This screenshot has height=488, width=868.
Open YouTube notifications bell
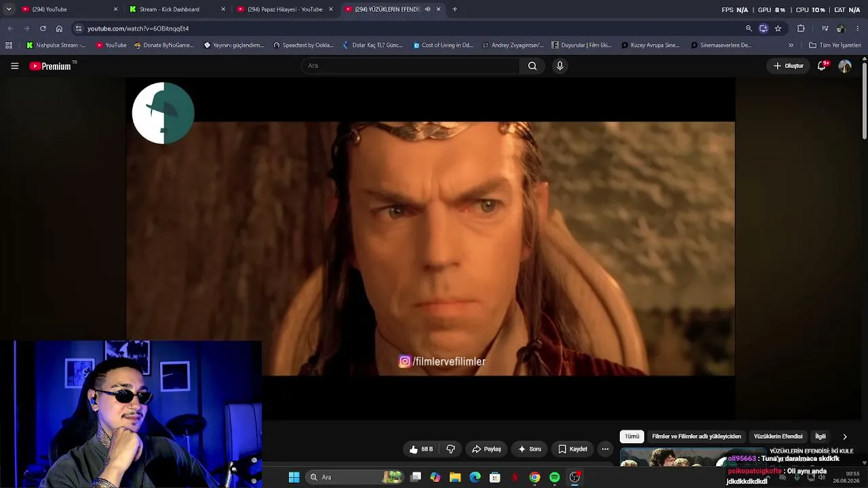point(822,66)
